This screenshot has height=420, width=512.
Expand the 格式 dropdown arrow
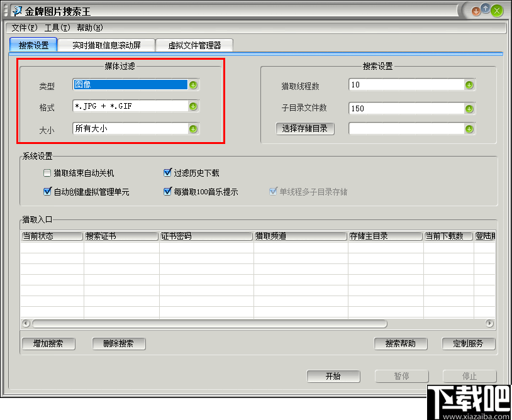(x=193, y=106)
